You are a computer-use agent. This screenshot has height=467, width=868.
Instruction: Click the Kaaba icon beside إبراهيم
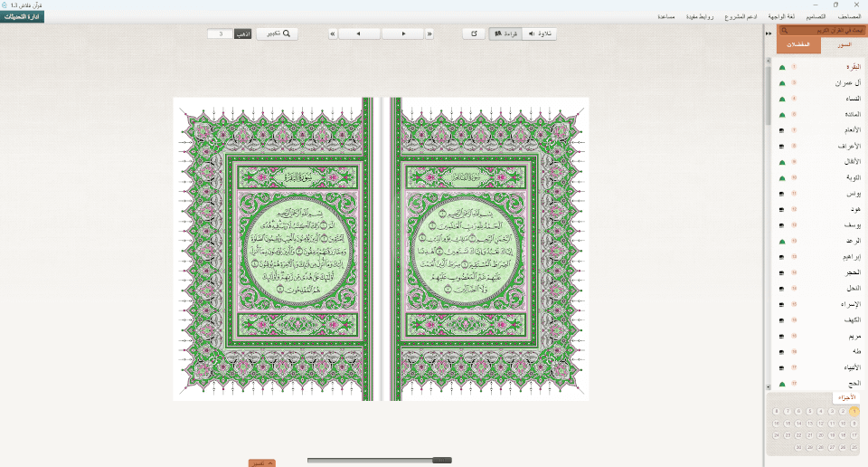tap(782, 257)
